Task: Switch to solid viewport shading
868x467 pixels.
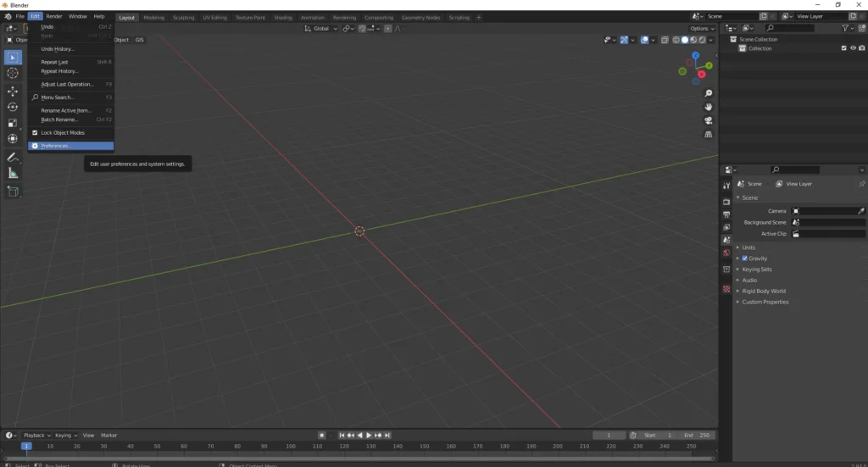Action: (685, 40)
